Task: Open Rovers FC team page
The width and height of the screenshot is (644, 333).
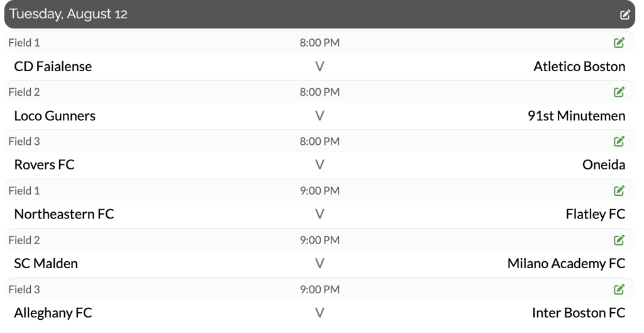Action: [44, 165]
